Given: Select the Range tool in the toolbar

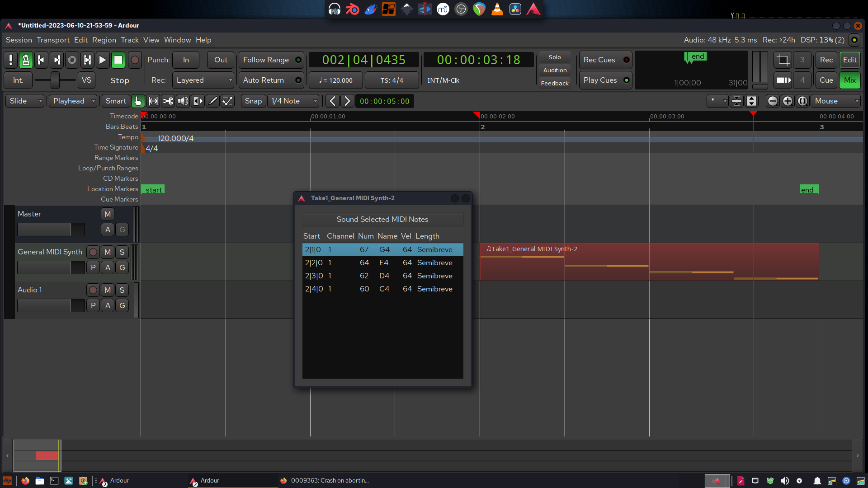Looking at the screenshot, I should coord(154,101).
